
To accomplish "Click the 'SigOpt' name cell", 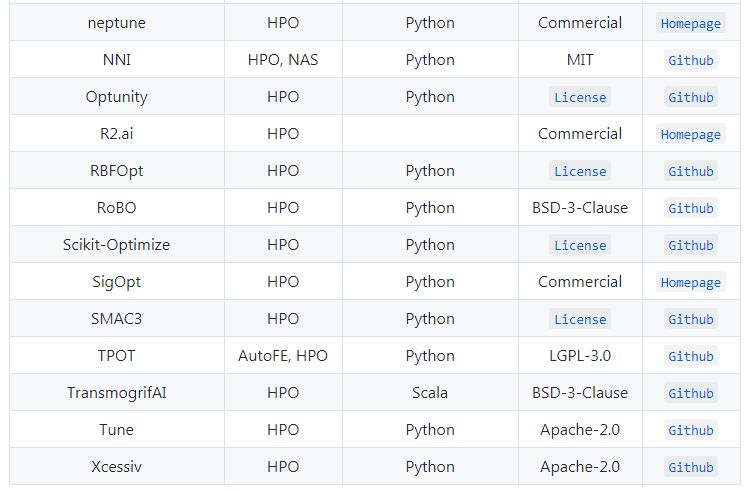I will [117, 281].
